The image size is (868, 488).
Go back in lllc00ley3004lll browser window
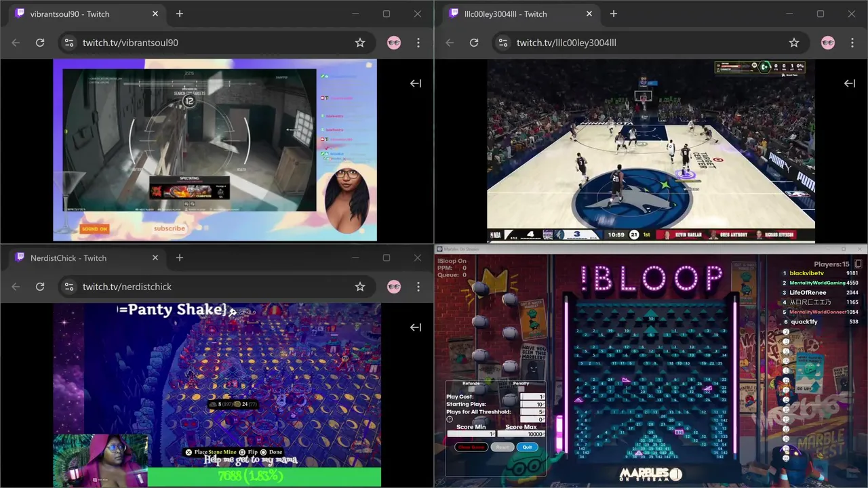450,43
